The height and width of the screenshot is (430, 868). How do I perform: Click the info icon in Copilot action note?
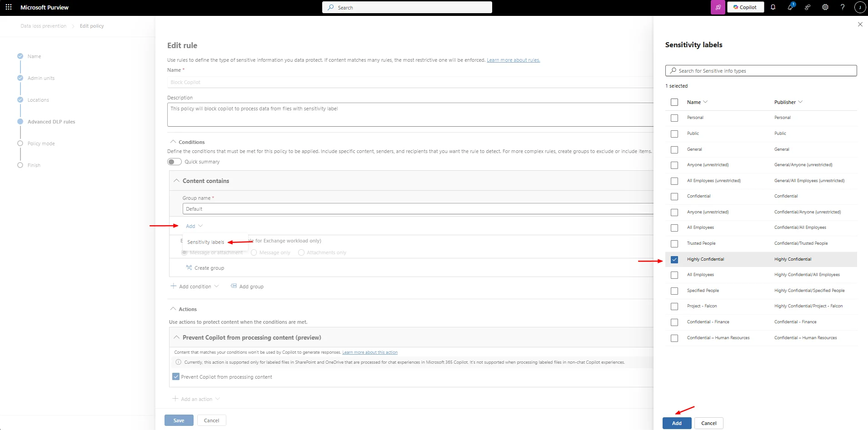pos(179,362)
